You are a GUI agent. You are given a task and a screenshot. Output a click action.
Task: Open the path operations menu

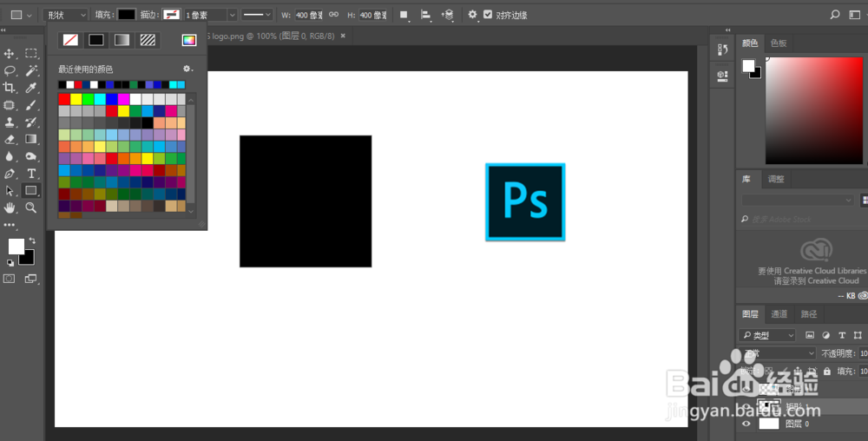coord(404,15)
